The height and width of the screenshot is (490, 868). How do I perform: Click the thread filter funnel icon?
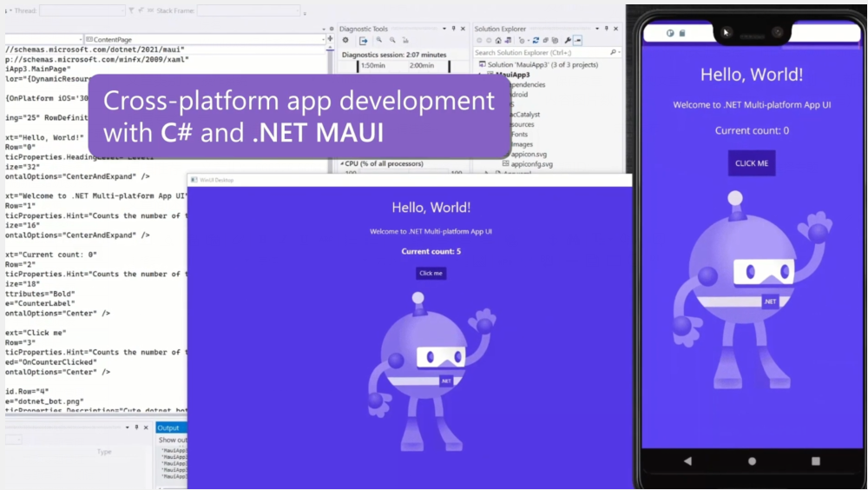click(x=131, y=10)
